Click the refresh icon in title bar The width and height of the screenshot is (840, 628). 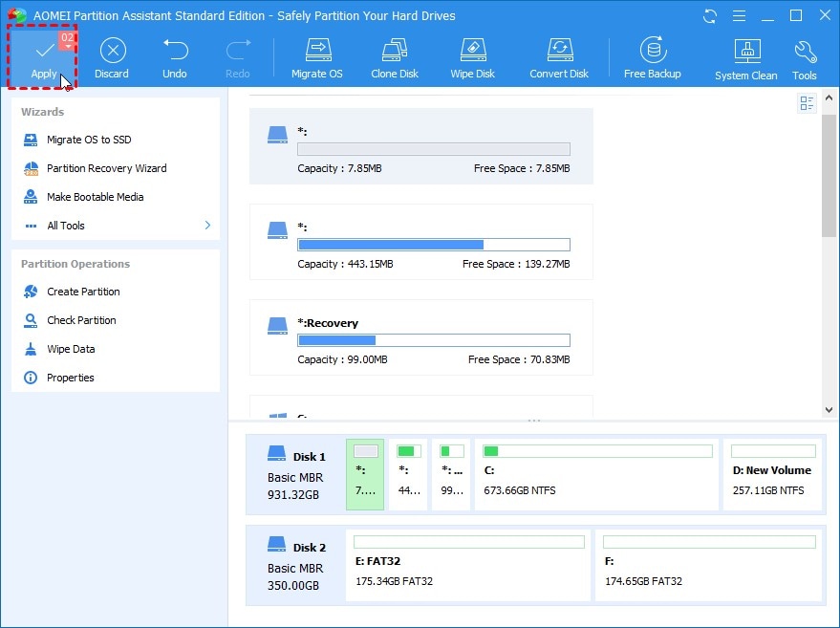(710, 16)
